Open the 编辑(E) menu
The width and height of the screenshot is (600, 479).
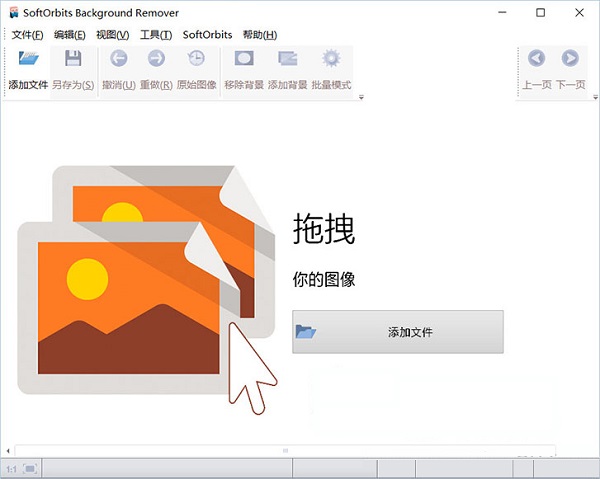70,35
